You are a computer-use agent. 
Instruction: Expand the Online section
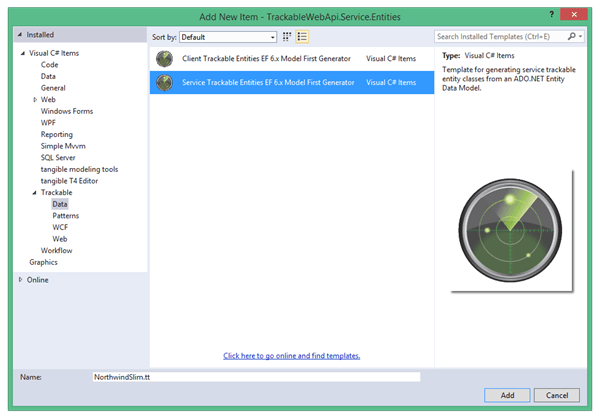[20, 280]
